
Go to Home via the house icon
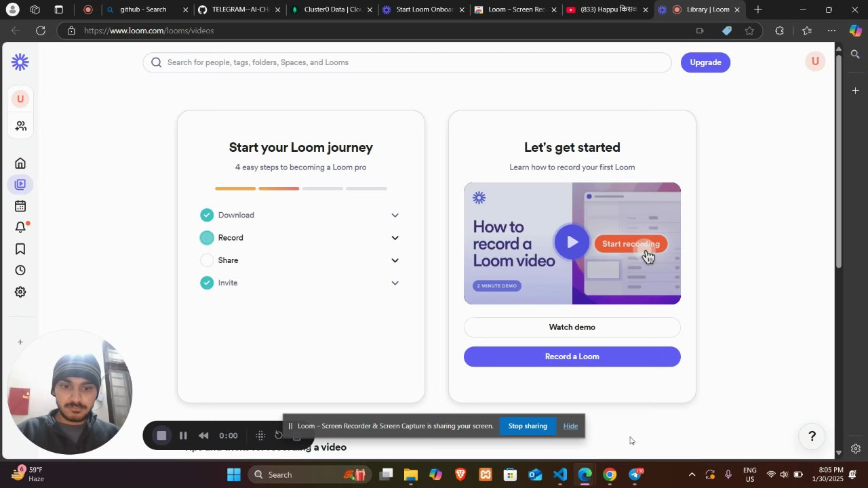coord(20,163)
